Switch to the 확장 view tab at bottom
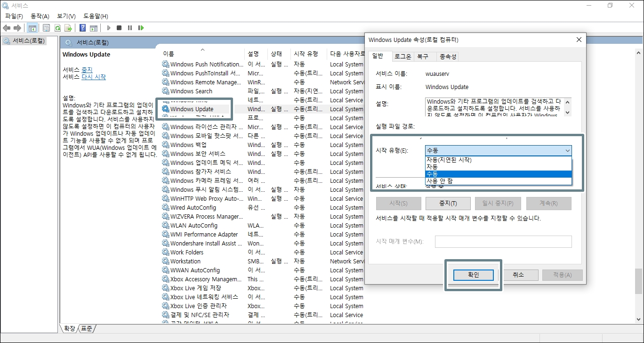The image size is (644, 343). tap(69, 328)
